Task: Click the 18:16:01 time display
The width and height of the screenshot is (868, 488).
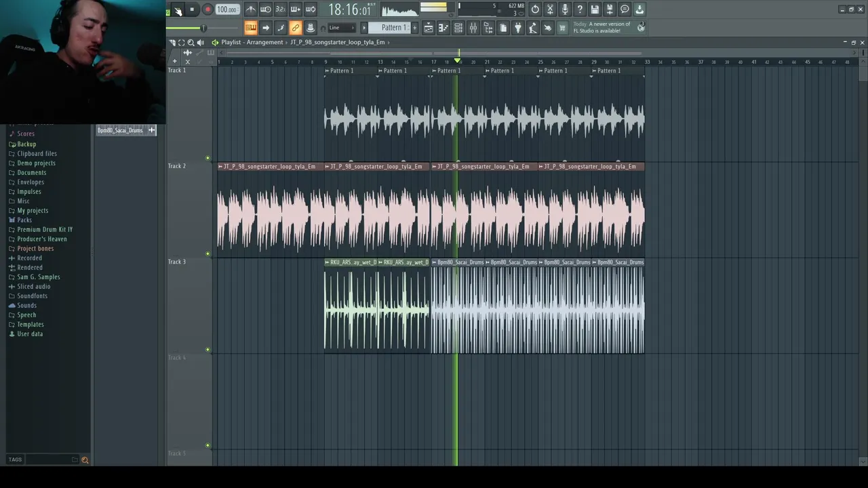Action: [350, 9]
